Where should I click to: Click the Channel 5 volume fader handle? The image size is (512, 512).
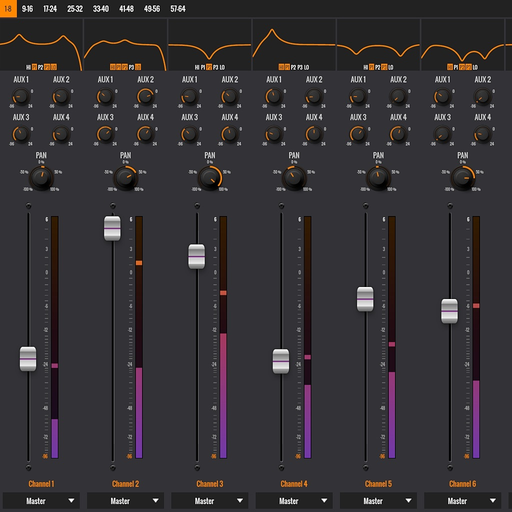point(365,299)
